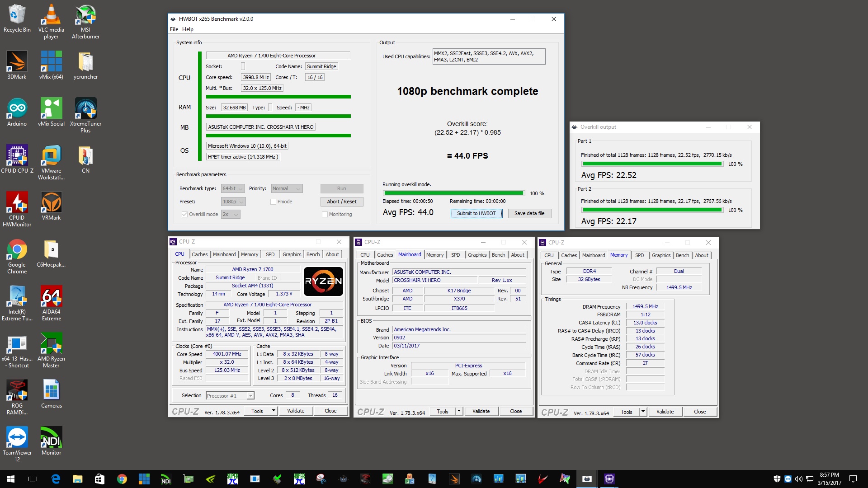Screen dimensions: 868x488
Task: Switch to Caches tab in CPU-Z CPU window
Action: pos(199,254)
